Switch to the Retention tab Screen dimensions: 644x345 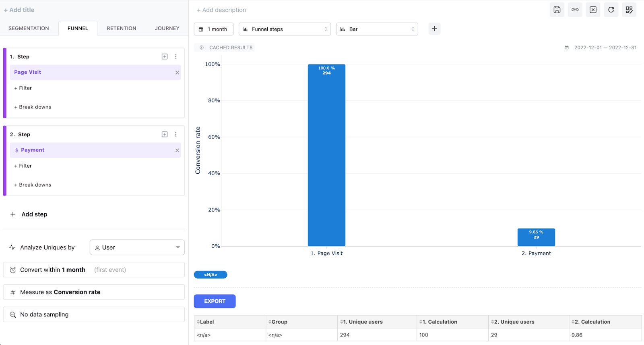point(121,28)
